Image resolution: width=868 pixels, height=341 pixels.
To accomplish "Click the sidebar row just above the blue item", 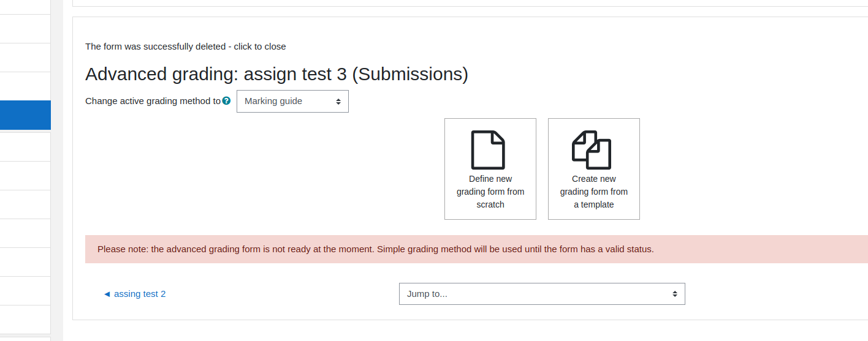I will point(25,86).
